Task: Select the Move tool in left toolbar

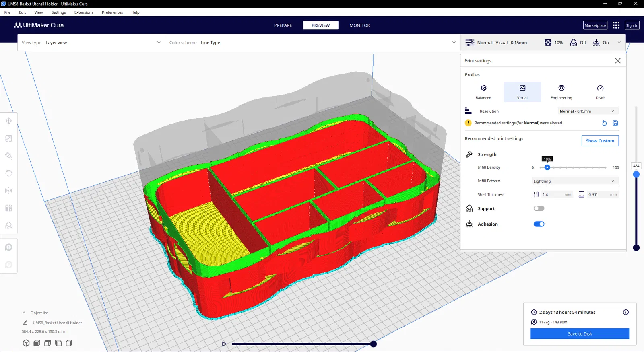Action: coord(8,121)
